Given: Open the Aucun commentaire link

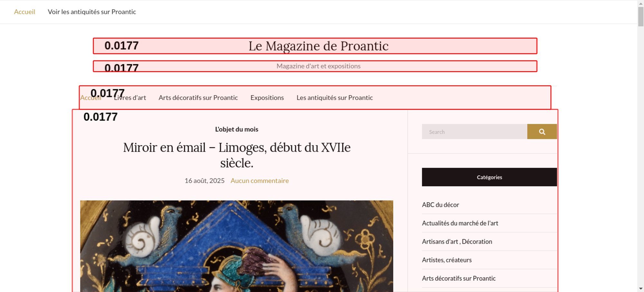Looking at the screenshot, I should 260,181.
